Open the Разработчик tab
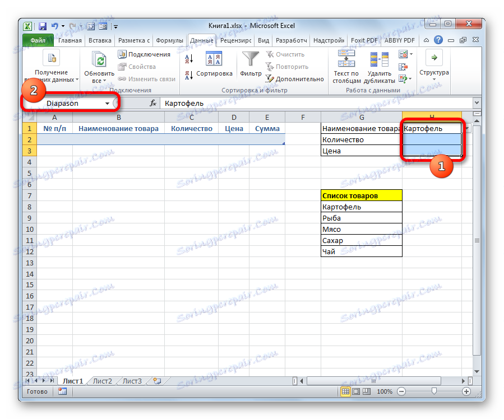This screenshot has width=504, height=420. [x=291, y=40]
